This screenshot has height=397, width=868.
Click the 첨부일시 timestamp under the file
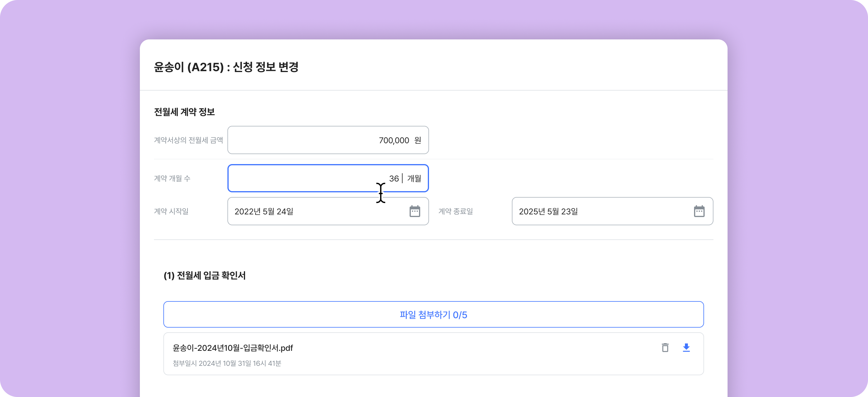point(227,363)
